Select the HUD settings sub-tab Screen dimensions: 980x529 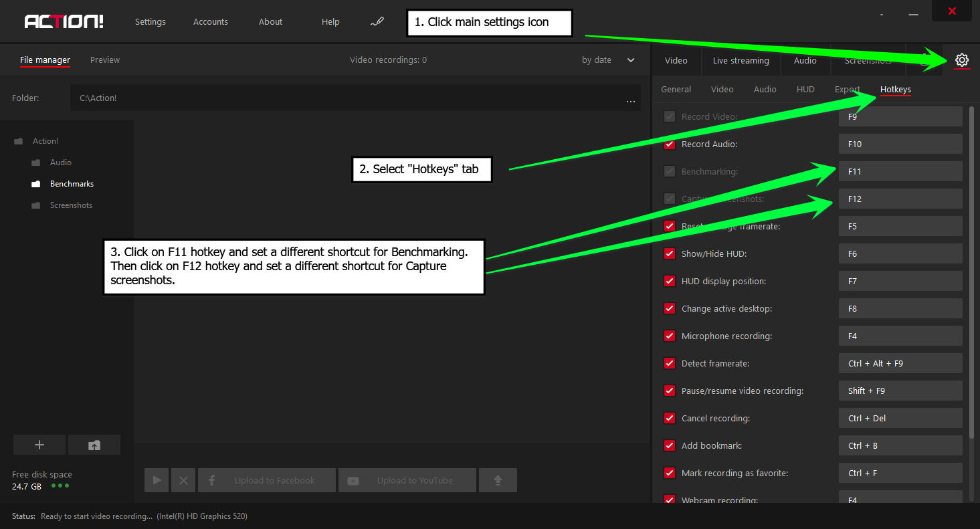805,90
